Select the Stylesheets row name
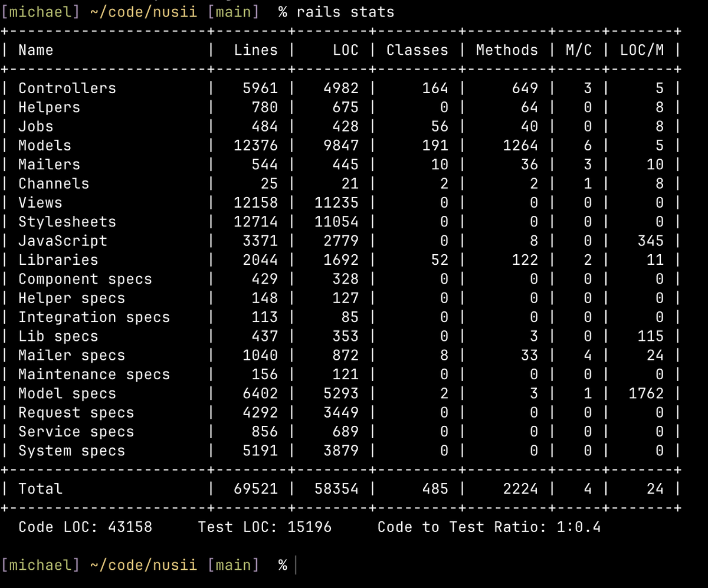Screen dimensions: 708x588 click(67, 222)
